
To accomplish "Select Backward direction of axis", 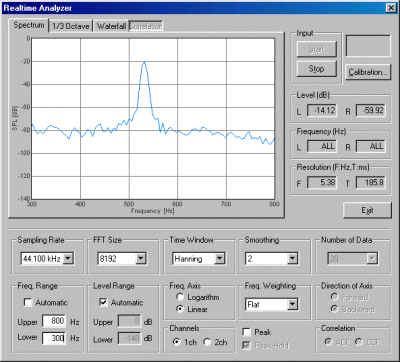I will (335, 309).
